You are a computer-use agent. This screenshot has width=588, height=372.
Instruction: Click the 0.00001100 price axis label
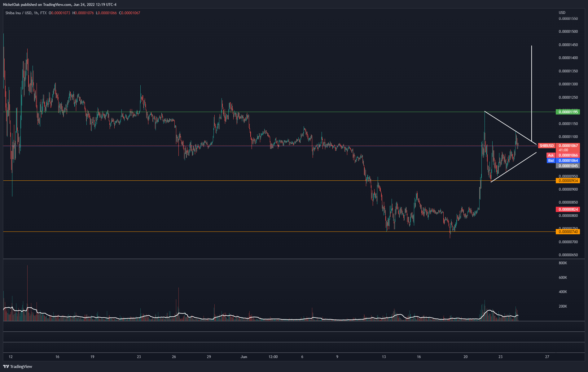click(568, 137)
